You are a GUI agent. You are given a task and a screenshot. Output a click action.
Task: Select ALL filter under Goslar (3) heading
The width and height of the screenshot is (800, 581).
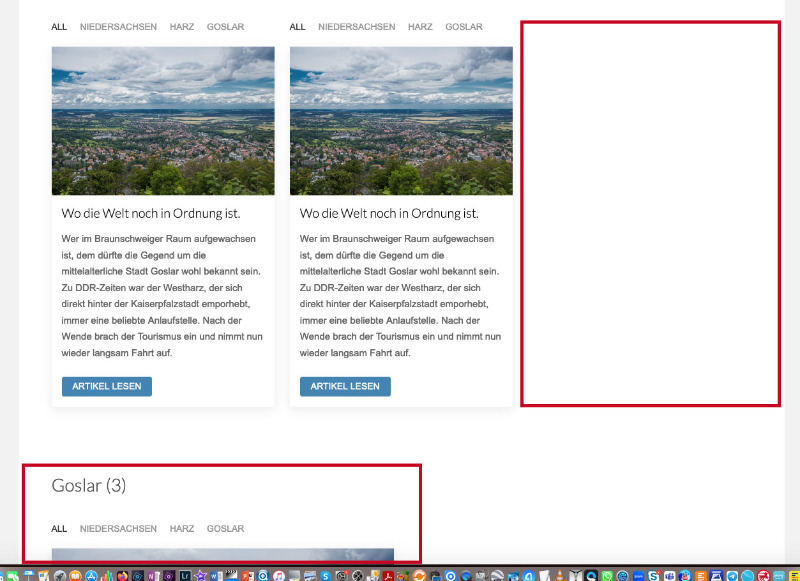click(x=59, y=528)
